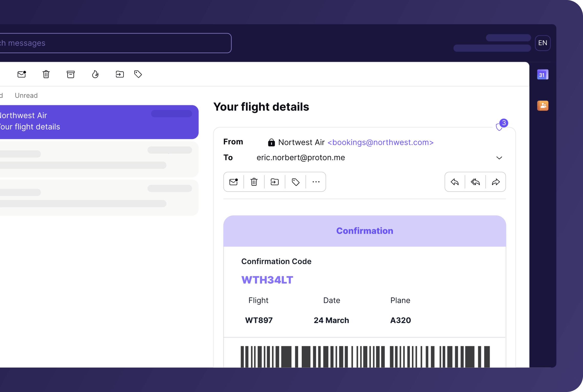Open the orange Contacts side icon
The width and height of the screenshot is (583, 392).
coord(542,106)
